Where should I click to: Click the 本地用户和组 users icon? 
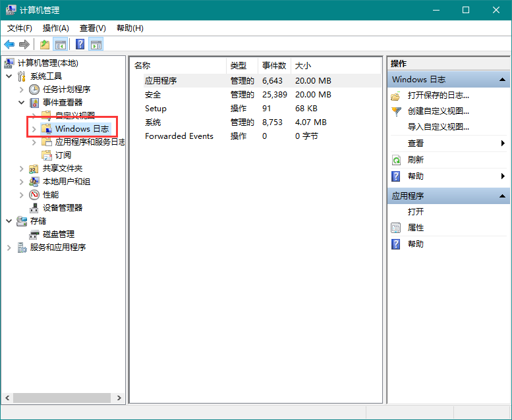click(x=34, y=182)
